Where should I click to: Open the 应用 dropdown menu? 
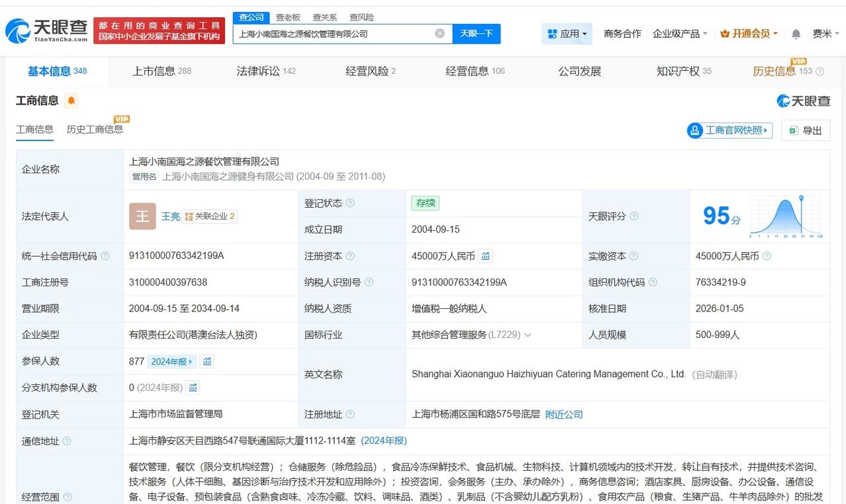pyautogui.click(x=567, y=34)
